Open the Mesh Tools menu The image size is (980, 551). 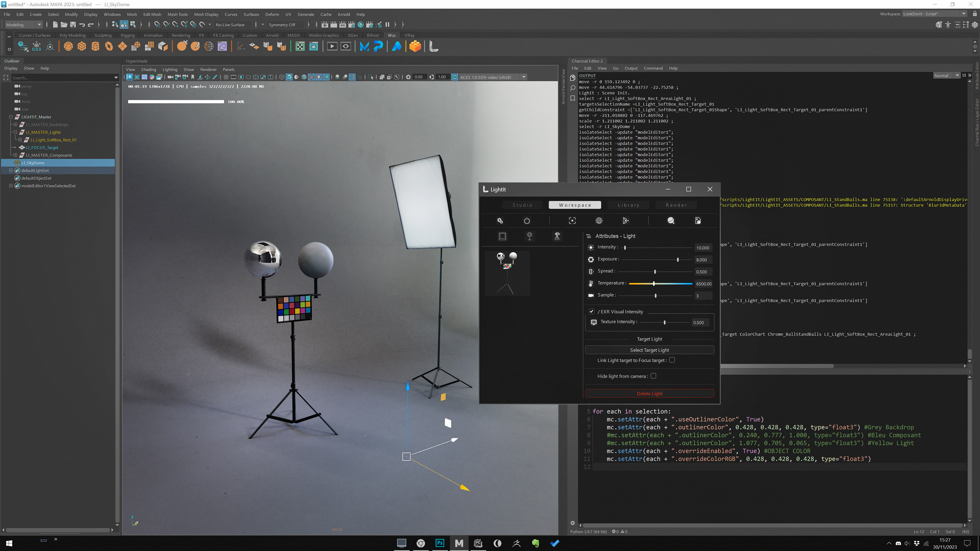177,15
